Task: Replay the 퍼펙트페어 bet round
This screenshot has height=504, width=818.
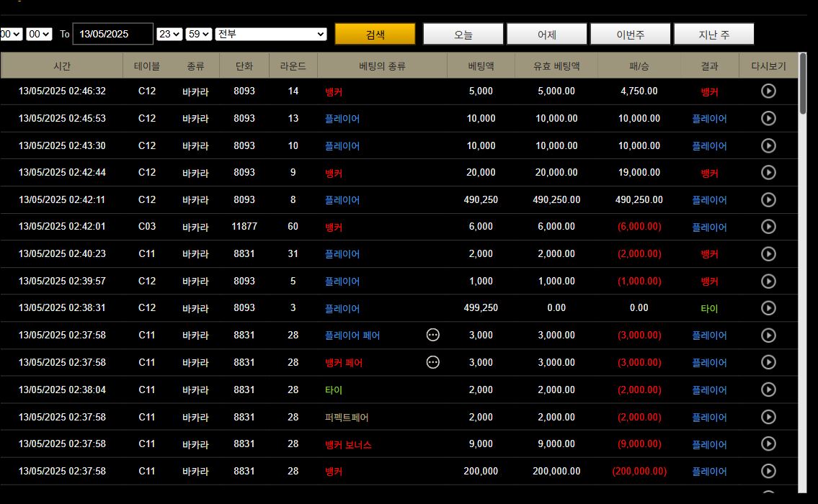Action: coord(768,417)
